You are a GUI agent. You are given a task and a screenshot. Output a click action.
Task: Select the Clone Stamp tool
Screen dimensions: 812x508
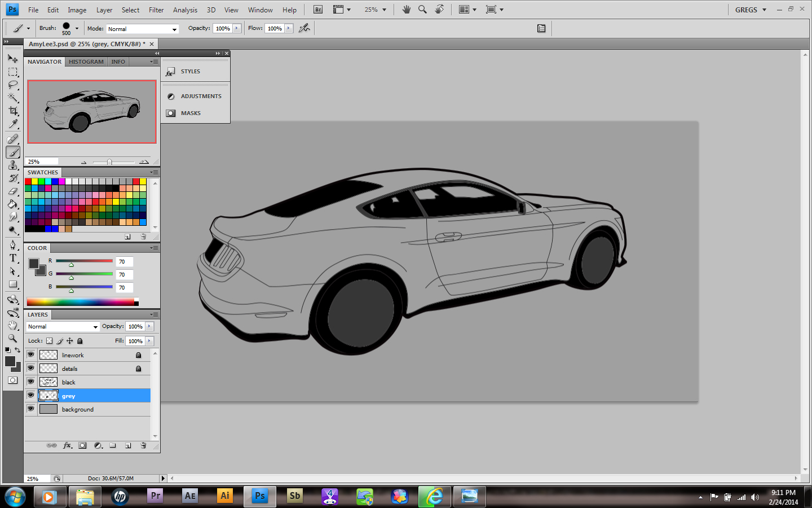point(13,165)
